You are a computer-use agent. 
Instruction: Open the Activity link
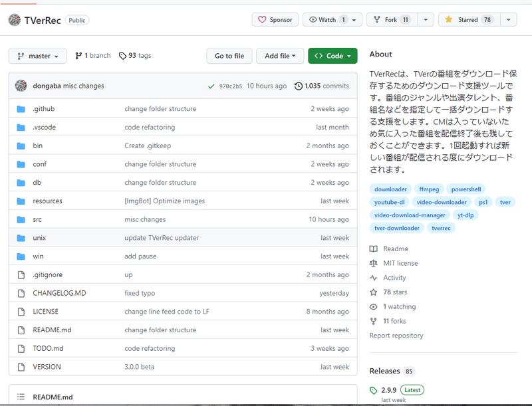pyautogui.click(x=388, y=278)
